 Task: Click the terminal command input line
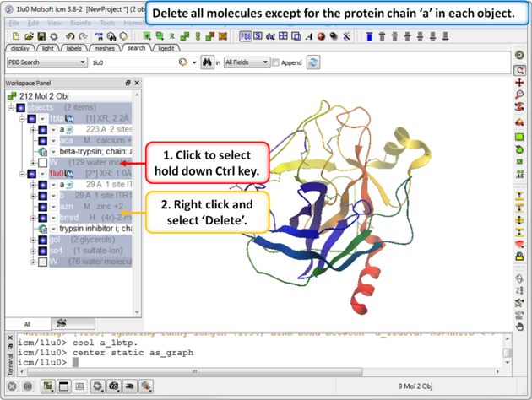point(253,362)
